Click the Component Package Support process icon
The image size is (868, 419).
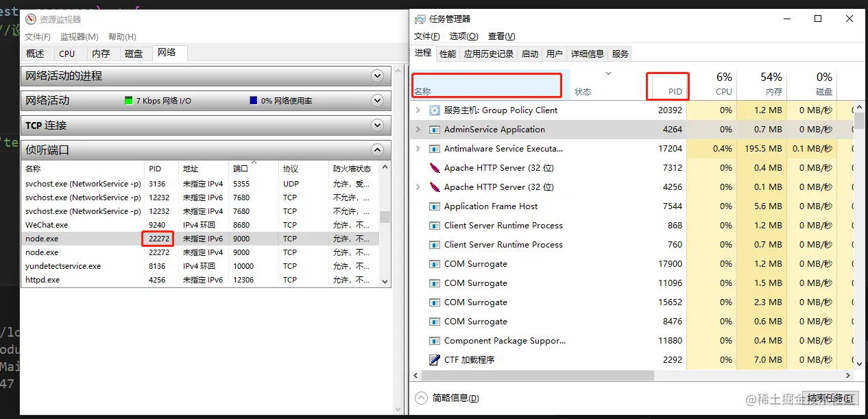coord(434,340)
